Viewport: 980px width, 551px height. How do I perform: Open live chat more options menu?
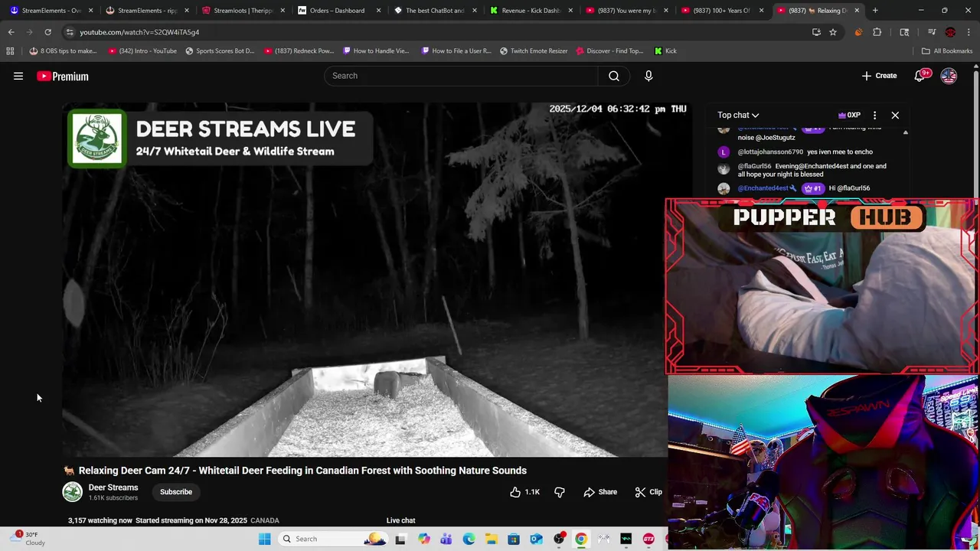pyautogui.click(x=874, y=115)
